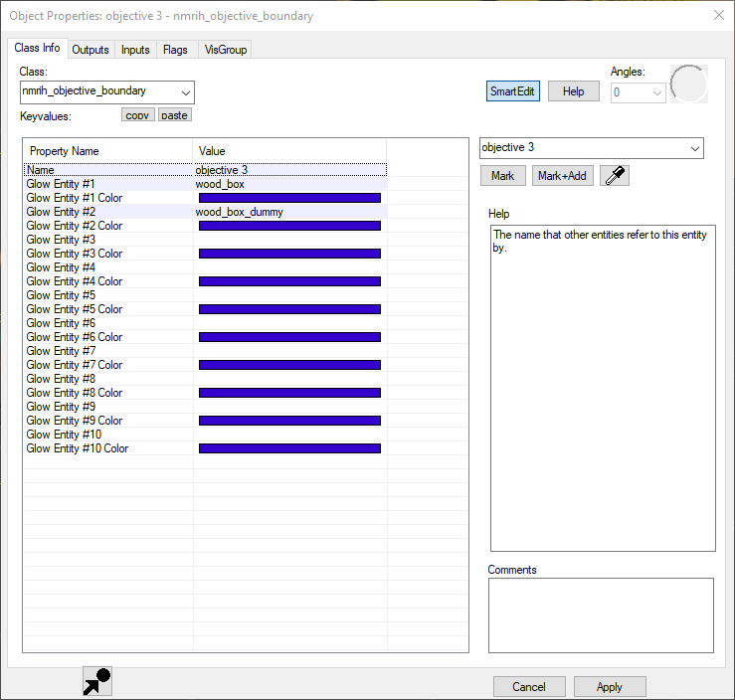The width and height of the screenshot is (735, 700).
Task: Click the Apply button
Action: click(610, 687)
